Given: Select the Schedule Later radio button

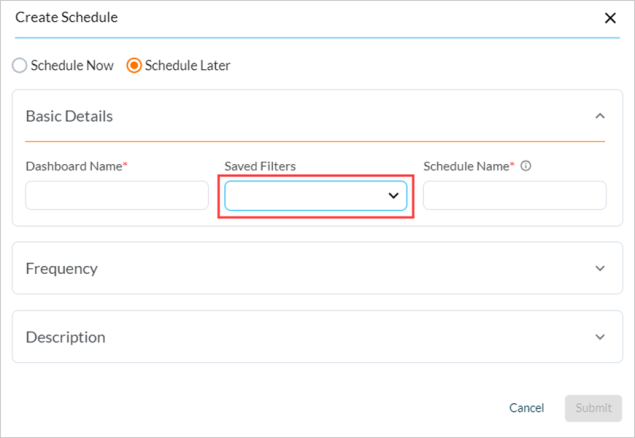Looking at the screenshot, I should pyautogui.click(x=134, y=66).
